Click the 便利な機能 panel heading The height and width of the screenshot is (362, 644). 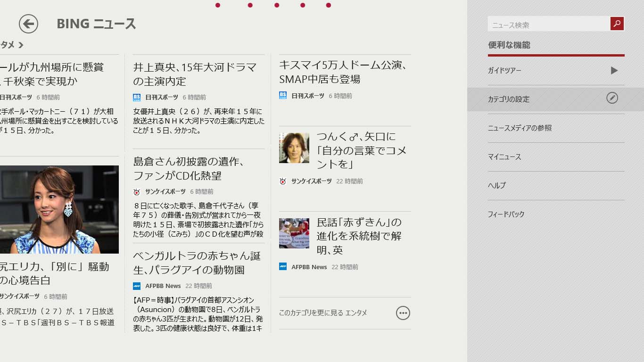tap(509, 45)
